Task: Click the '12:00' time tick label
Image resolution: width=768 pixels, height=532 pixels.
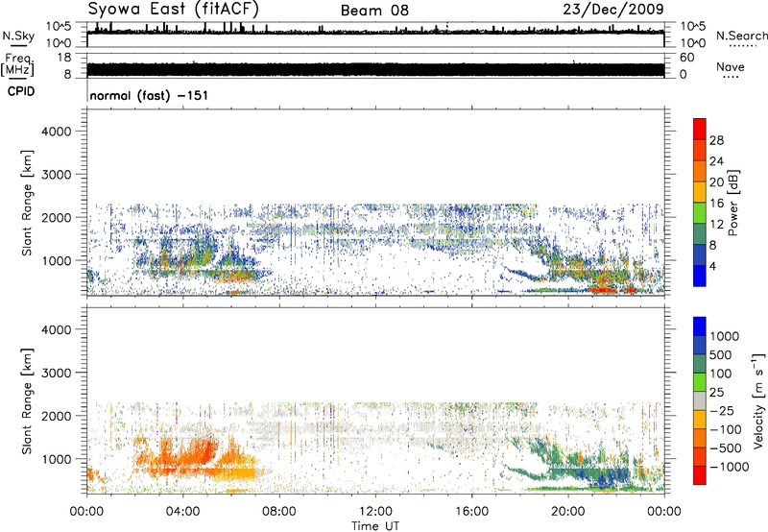Action: (x=375, y=512)
